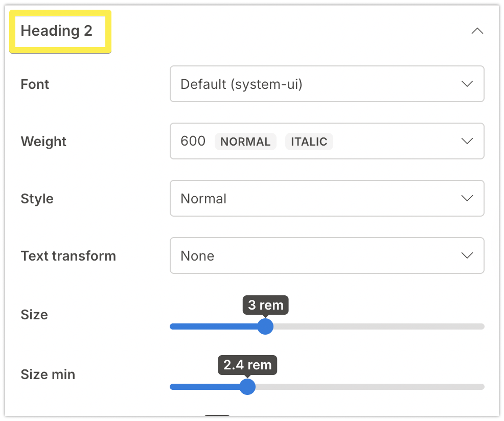Click the Size min slider handle

247,387
